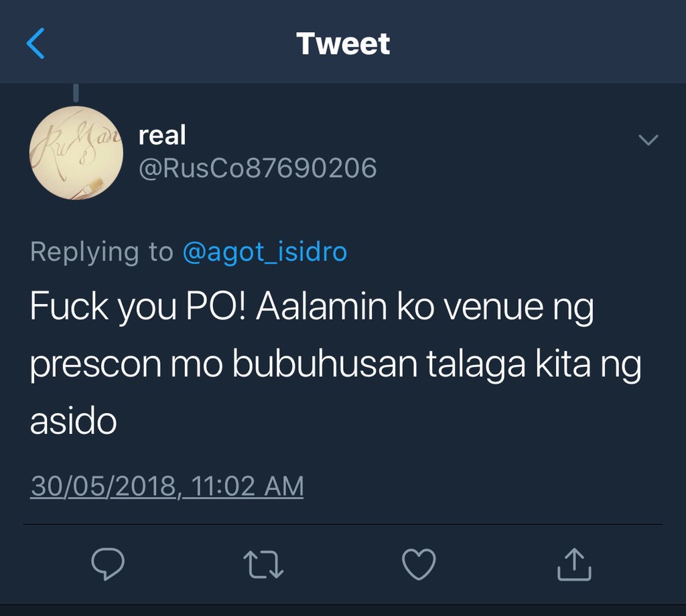
Task: Retweet this post
Action: coord(263,564)
